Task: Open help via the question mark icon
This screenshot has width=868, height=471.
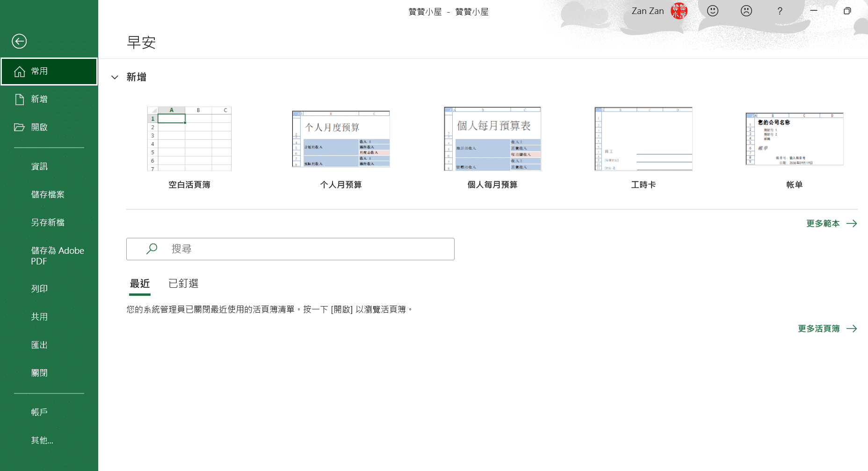Action: pyautogui.click(x=780, y=11)
